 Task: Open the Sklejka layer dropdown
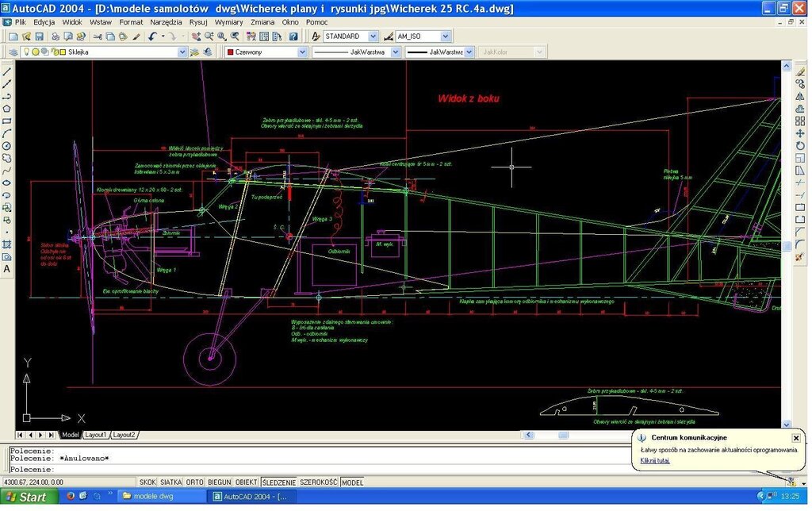tap(182, 52)
